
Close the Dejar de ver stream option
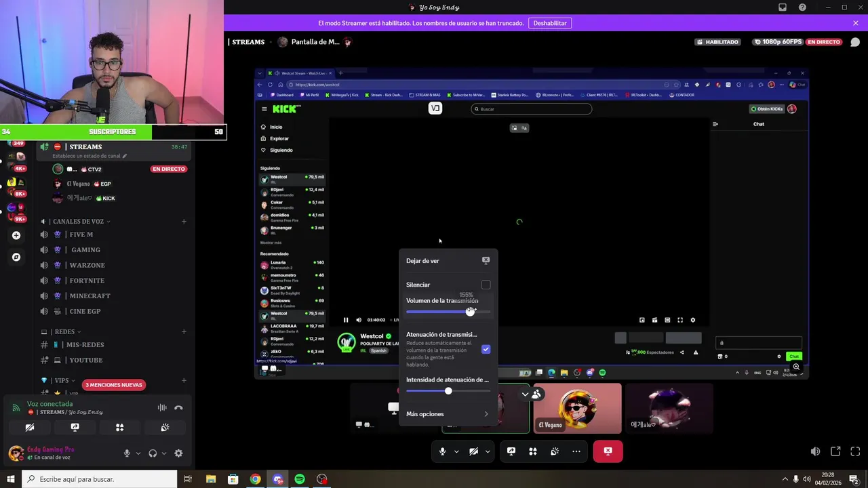(448, 261)
